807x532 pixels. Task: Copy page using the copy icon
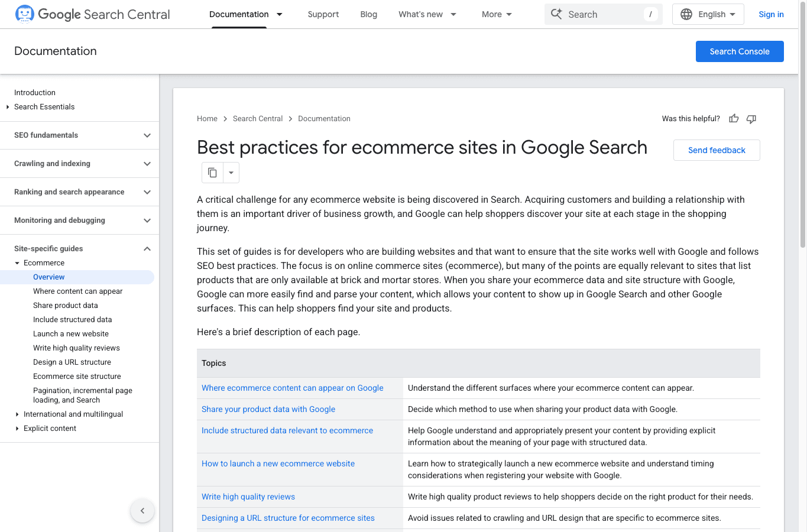[x=212, y=173]
